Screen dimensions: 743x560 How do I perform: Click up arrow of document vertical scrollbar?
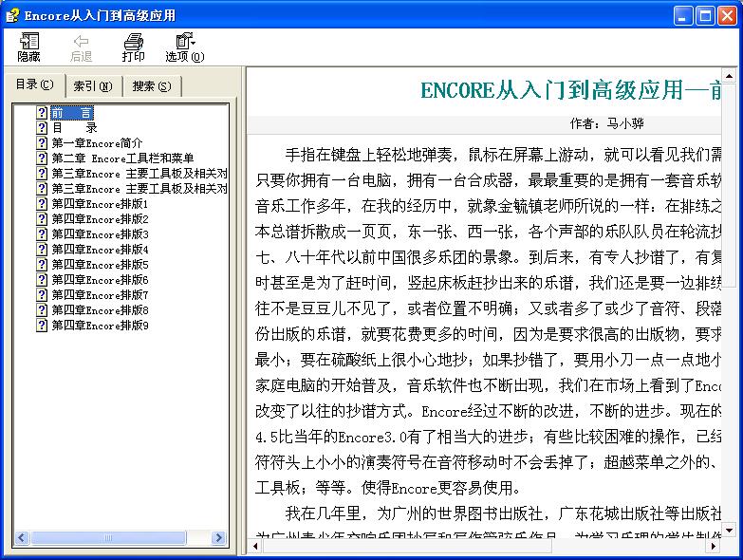729,75
